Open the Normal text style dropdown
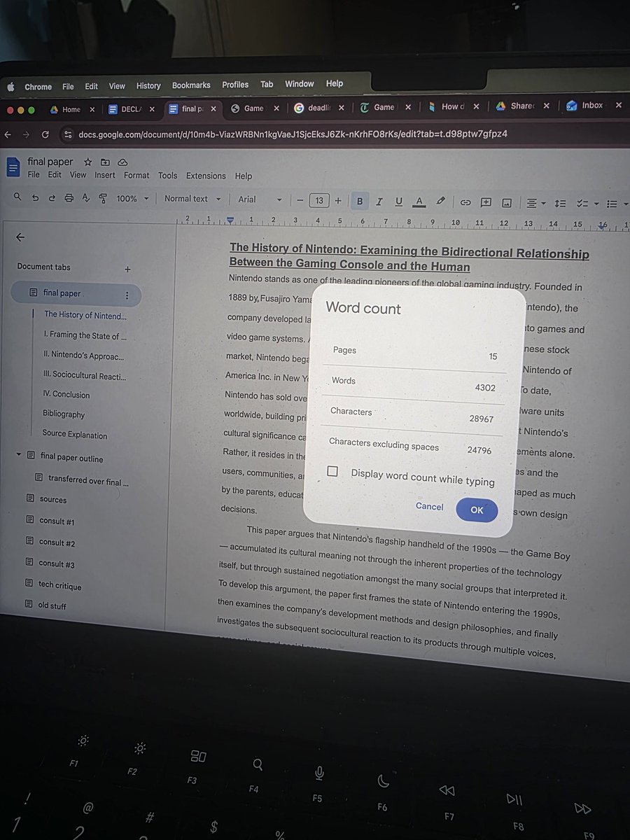630x840 pixels. [192, 199]
